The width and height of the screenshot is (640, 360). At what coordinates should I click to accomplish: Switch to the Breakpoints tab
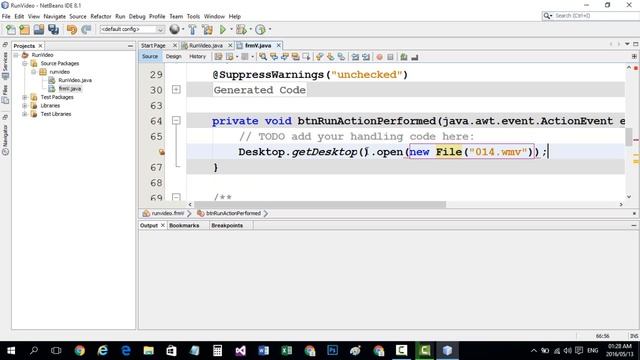point(227,225)
